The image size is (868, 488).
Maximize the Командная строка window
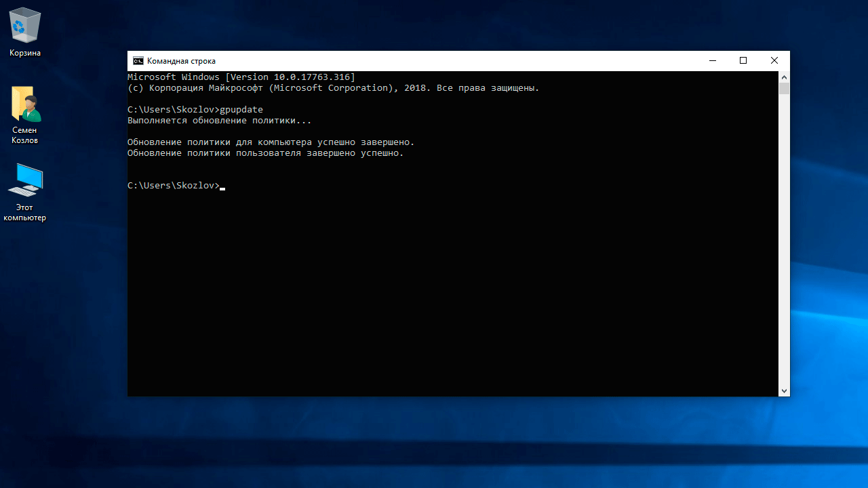pos(743,61)
